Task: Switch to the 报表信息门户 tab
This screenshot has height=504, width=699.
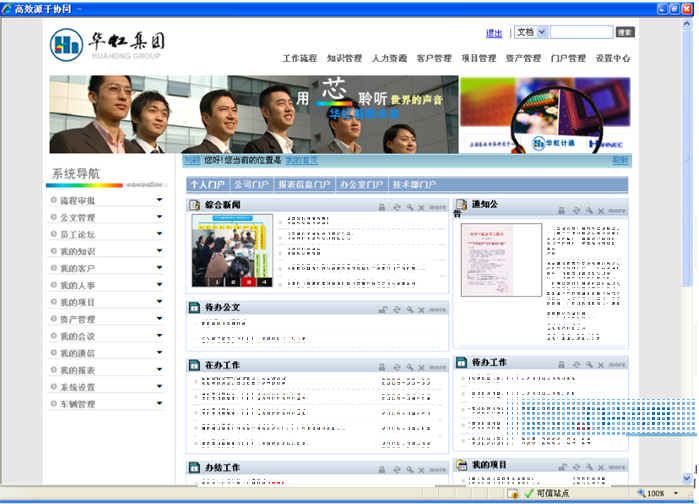Action: (x=304, y=184)
